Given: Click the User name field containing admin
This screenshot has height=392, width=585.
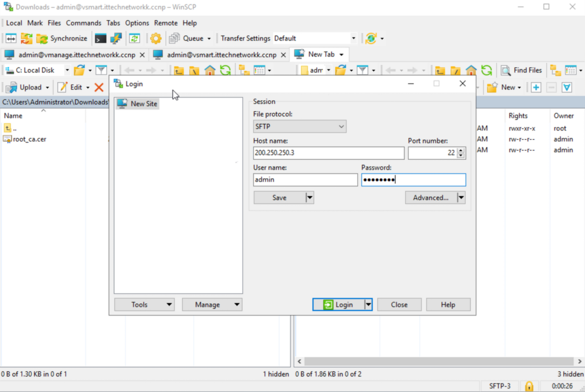Looking at the screenshot, I should pos(305,180).
